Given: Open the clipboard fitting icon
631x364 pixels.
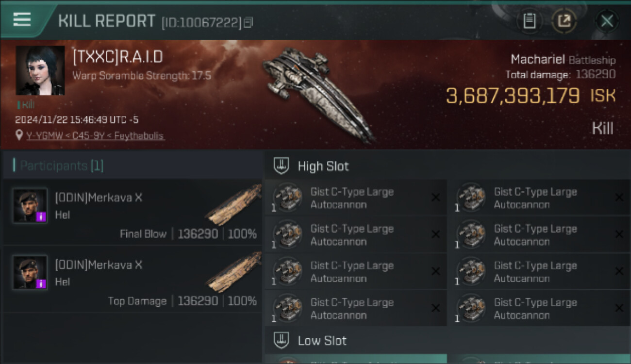Looking at the screenshot, I should click(x=530, y=21).
